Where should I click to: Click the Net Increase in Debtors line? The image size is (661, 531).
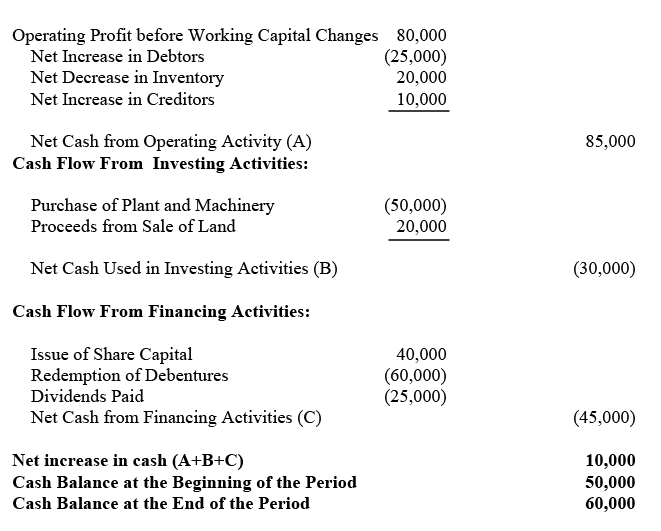coord(117,56)
